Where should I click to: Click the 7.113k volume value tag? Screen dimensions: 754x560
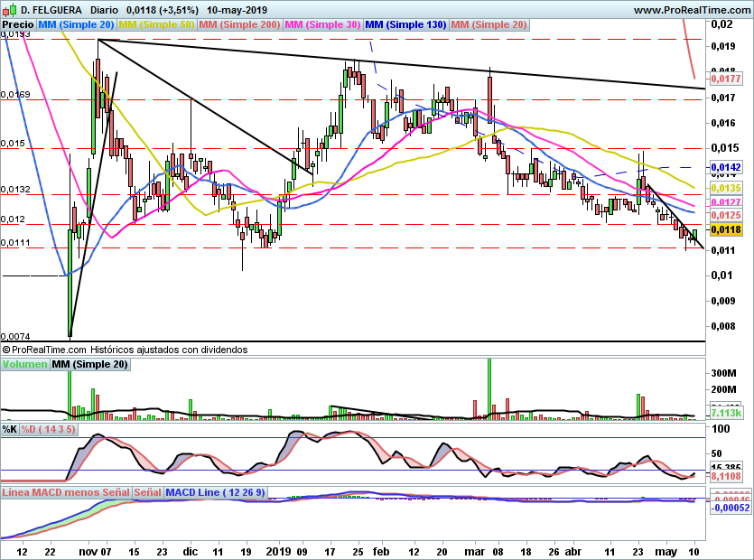click(726, 414)
